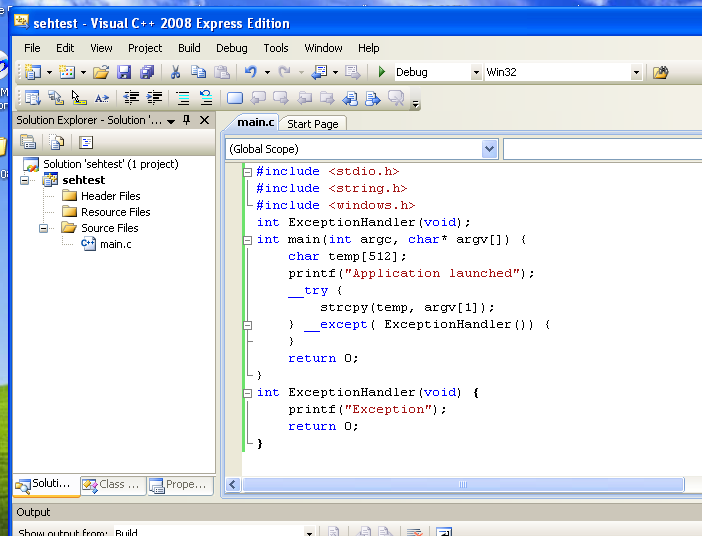Click the Redo arrow icon

pyautogui.click(x=284, y=72)
